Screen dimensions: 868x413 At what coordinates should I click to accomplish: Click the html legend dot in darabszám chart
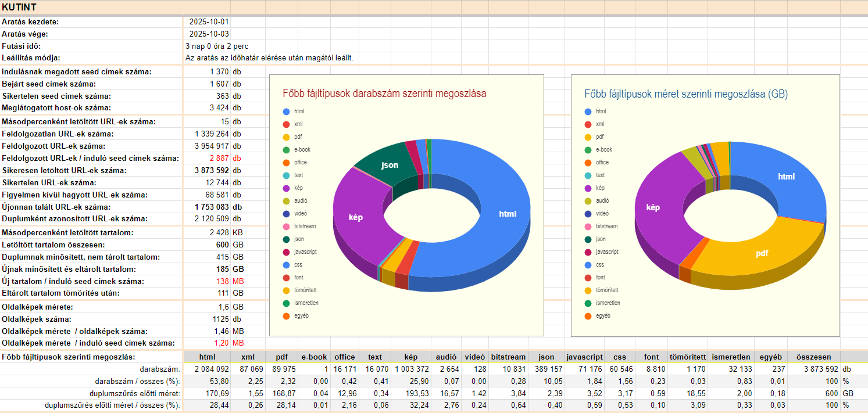click(286, 111)
